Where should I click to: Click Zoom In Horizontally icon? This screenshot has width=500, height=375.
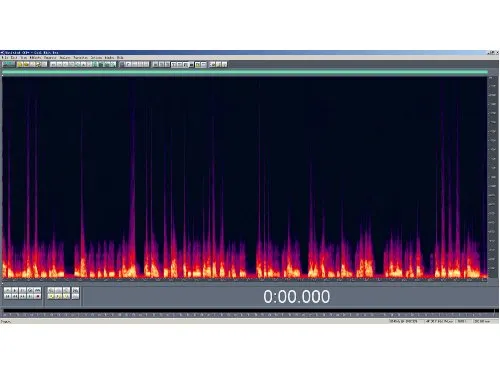(x=51, y=290)
